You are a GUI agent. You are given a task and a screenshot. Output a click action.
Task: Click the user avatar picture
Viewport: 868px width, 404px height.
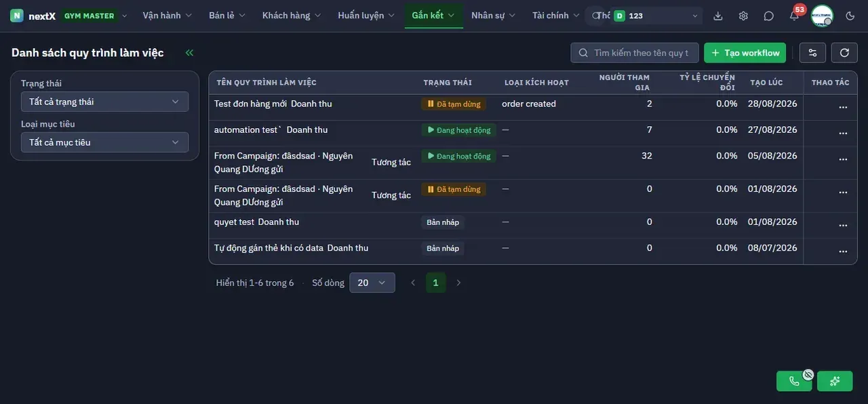(822, 16)
